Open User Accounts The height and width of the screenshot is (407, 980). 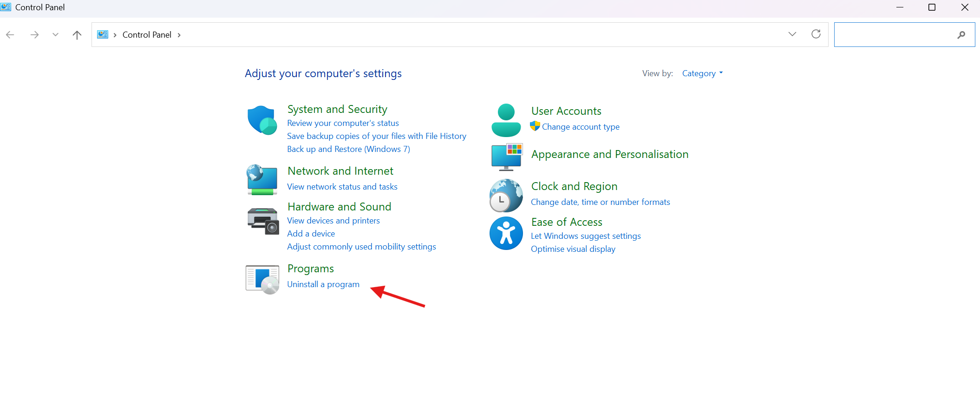[566, 111]
